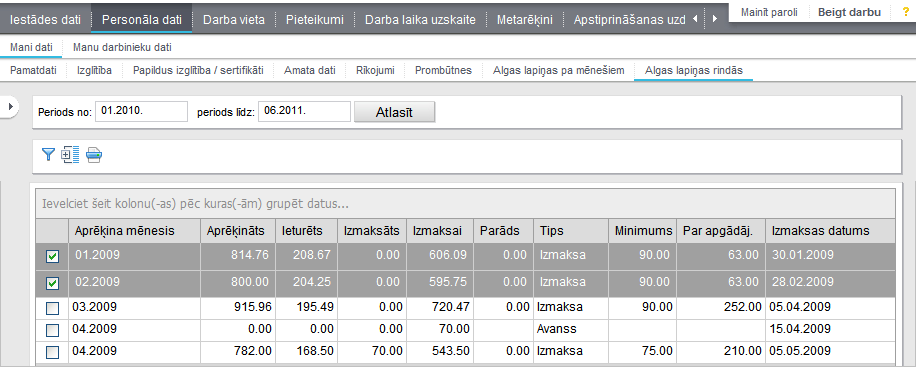The width and height of the screenshot is (916, 367).
Task: Sort by Izmaksai column header
Action: pyautogui.click(x=439, y=231)
